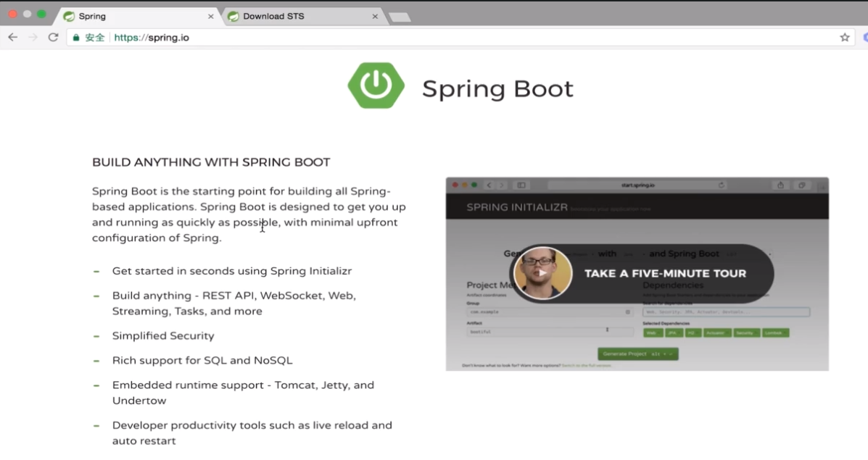Close the Spring tab

point(210,17)
